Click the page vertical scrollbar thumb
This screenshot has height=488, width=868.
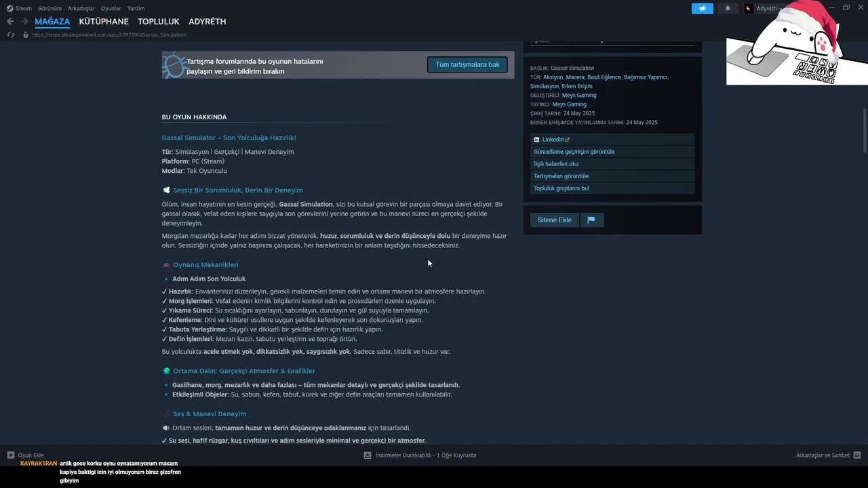click(864, 130)
